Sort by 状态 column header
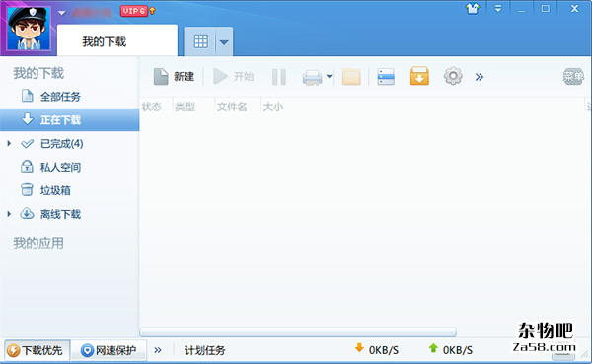The width and height of the screenshot is (592, 364). (151, 107)
